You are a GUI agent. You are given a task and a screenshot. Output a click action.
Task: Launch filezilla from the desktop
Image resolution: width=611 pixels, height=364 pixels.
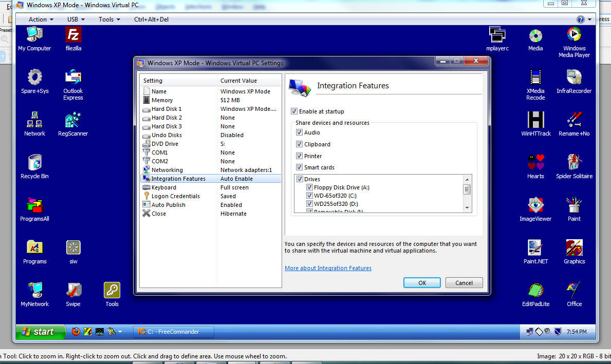point(73,39)
